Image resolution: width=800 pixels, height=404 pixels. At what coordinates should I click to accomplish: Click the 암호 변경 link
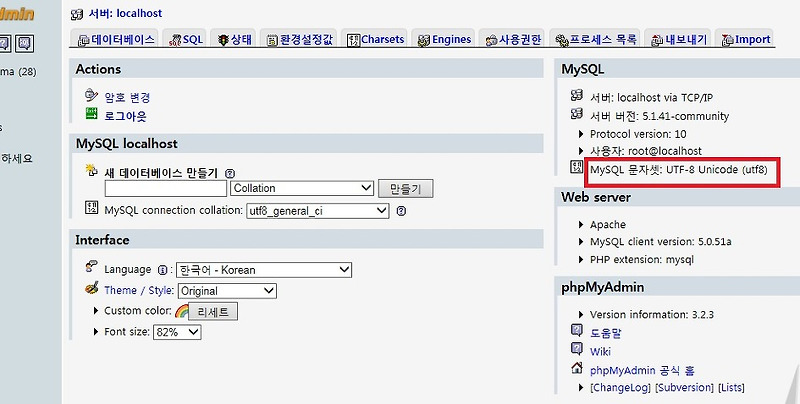127,97
